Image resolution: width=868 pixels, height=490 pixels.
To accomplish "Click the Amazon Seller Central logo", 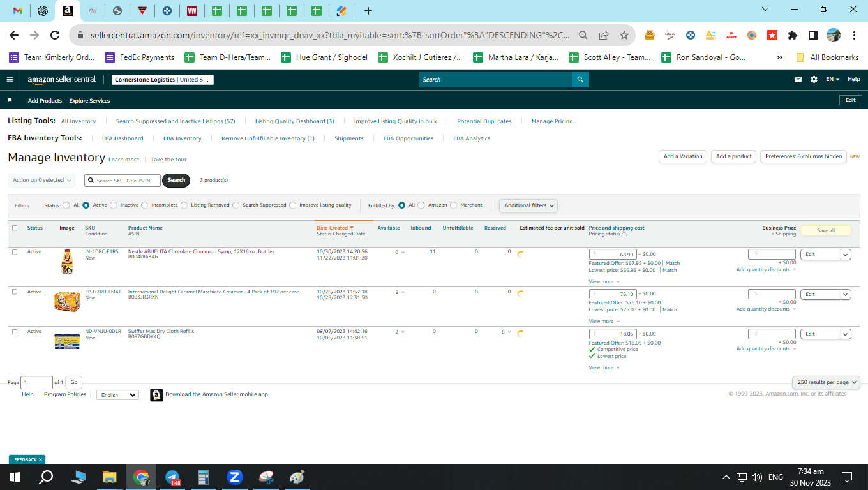I will click(62, 80).
